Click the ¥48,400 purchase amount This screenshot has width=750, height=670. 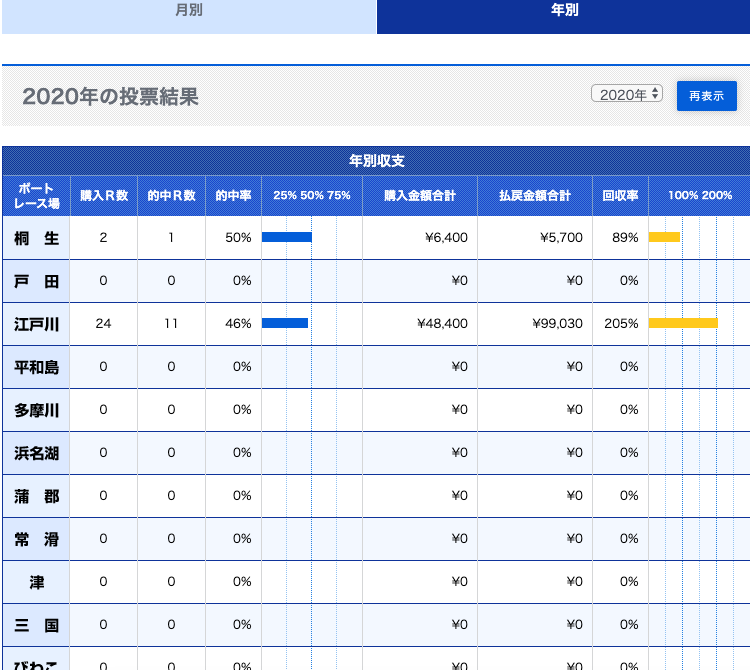tap(442, 324)
